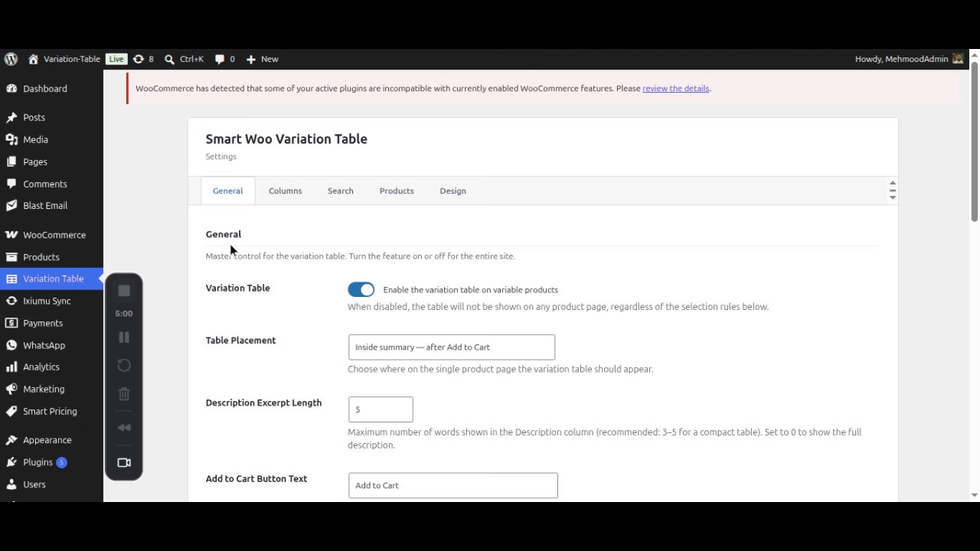980x551 pixels.
Task: Switch to the General settings tab
Action: (x=227, y=191)
